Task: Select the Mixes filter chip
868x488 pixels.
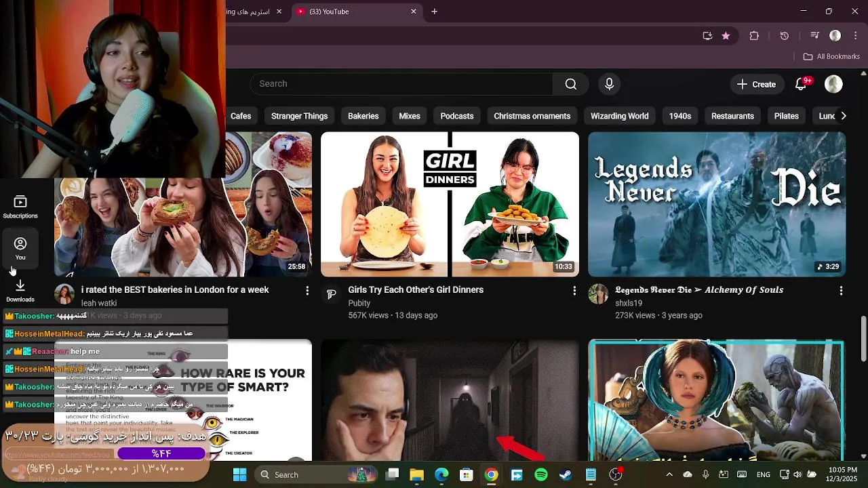Action: [x=410, y=116]
